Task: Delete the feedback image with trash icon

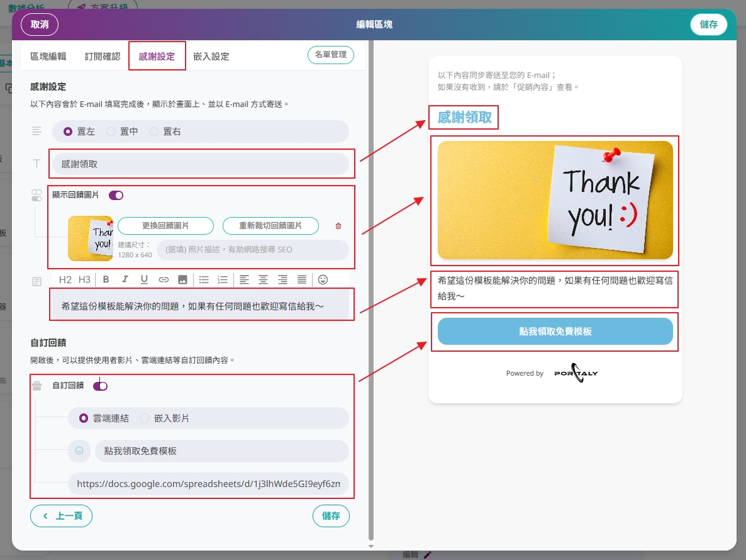Action: (338, 226)
